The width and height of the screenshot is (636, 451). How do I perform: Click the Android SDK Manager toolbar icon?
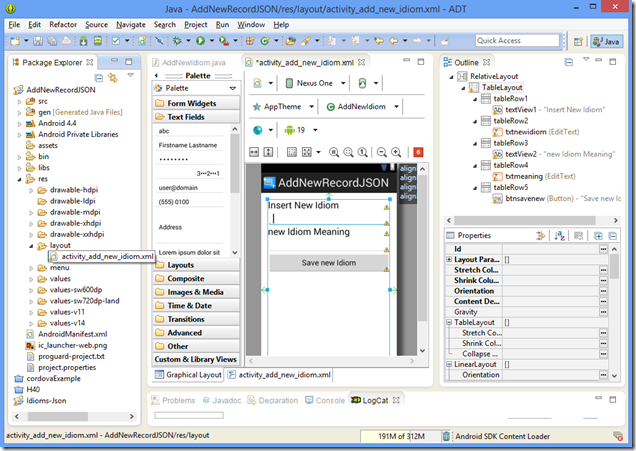[x=83, y=41]
